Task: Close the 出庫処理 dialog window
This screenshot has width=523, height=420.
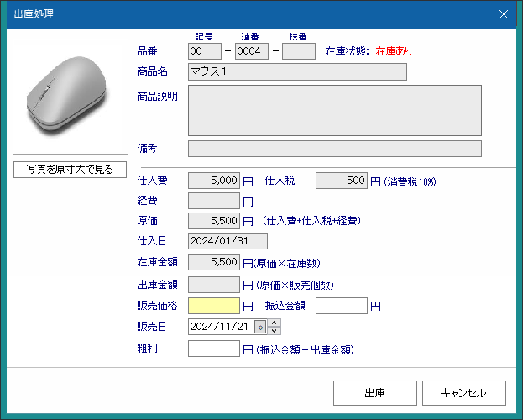Action: point(504,14)
